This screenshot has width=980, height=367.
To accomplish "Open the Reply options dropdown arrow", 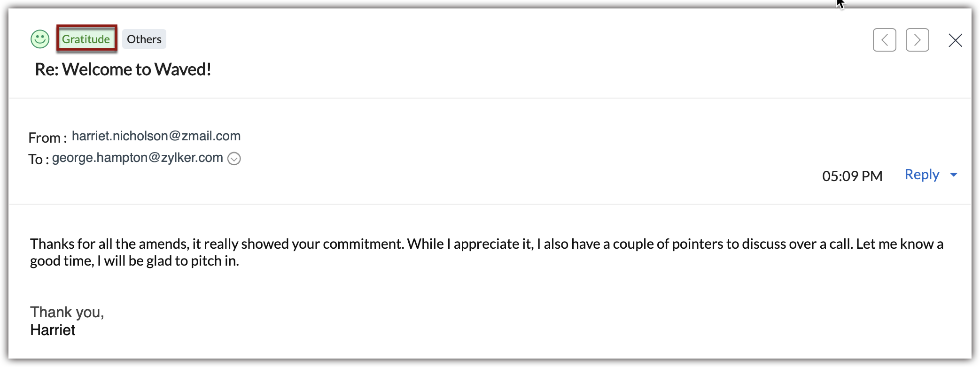I will [x=954, y=175].
